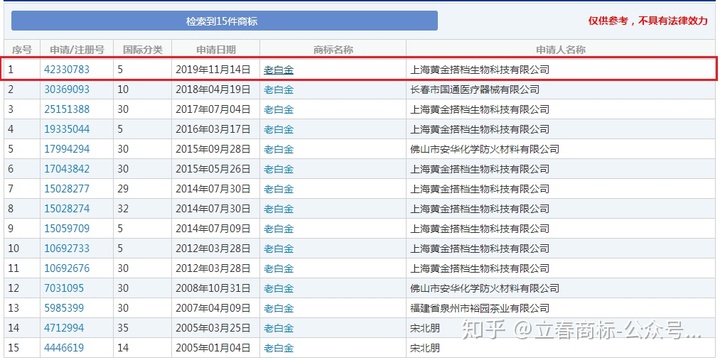720x360 pixels.
Task: Open registration number 25151388 link
Action: coord(67,109)
